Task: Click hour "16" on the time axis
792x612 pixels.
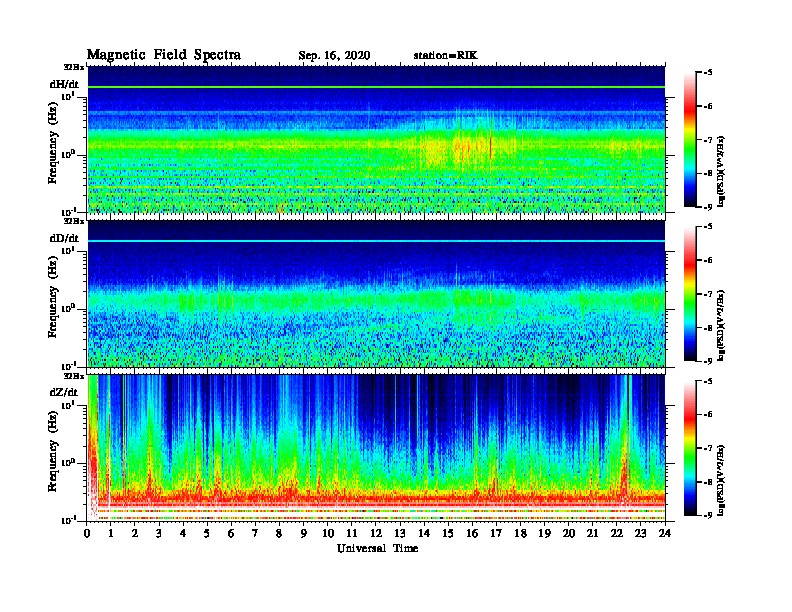Action: click(472, 533)
